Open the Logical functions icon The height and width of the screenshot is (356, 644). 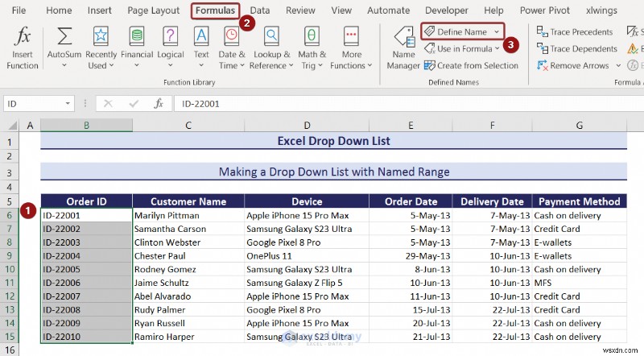coord(171,36)
